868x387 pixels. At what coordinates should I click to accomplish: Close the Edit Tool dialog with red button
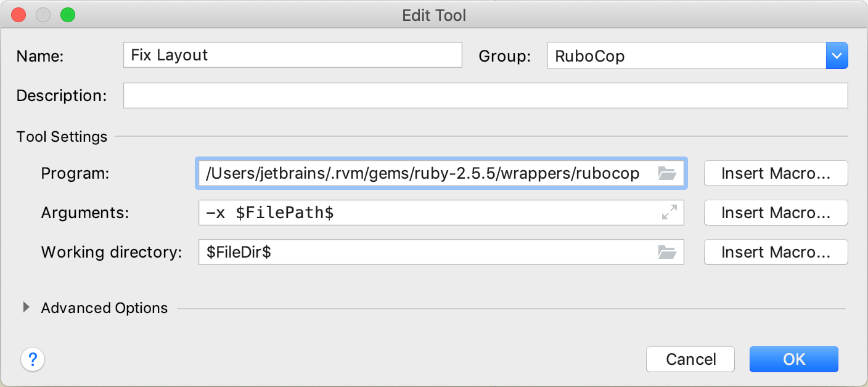(x=18, y=15)
